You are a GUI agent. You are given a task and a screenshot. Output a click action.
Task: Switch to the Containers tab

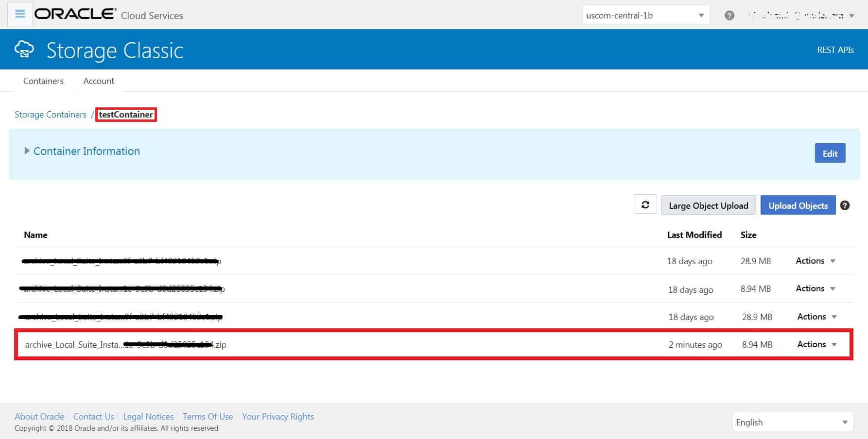[43, 81]
